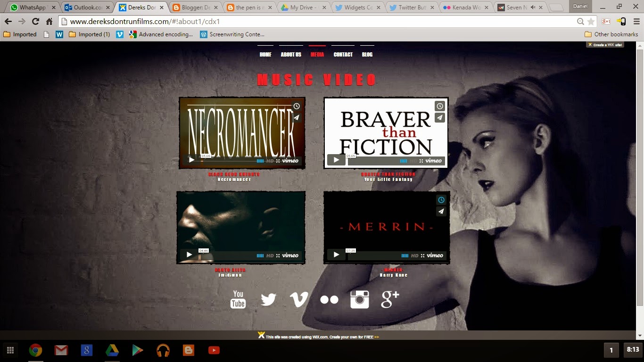
Task: Switch to the Blogger browser tab
Action: (x=195, y=8)
